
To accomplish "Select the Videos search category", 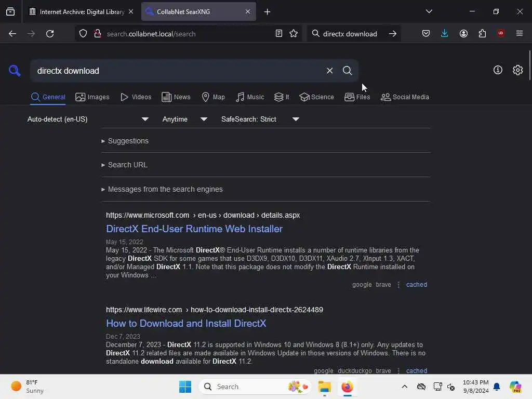I will point(136,97).
